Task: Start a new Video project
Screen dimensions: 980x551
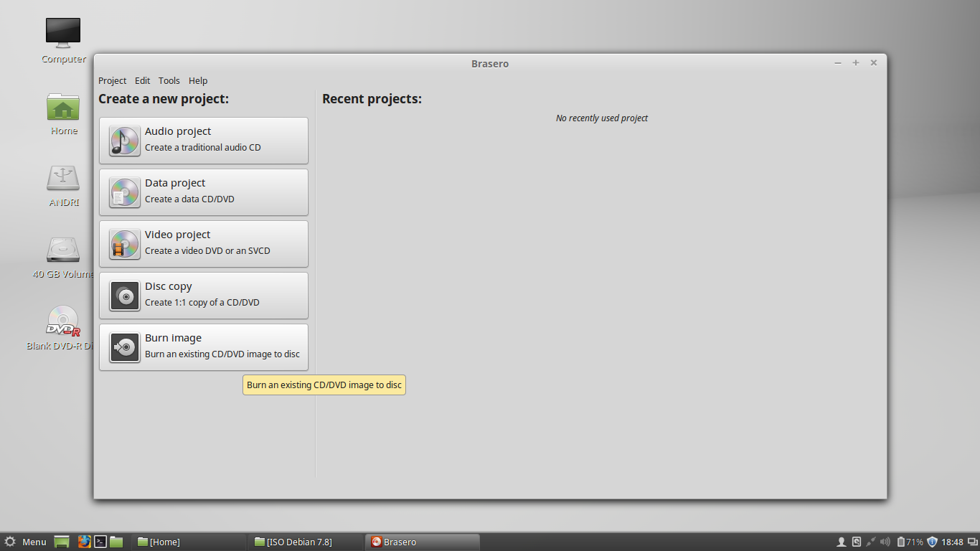Action: click(204, 244)
